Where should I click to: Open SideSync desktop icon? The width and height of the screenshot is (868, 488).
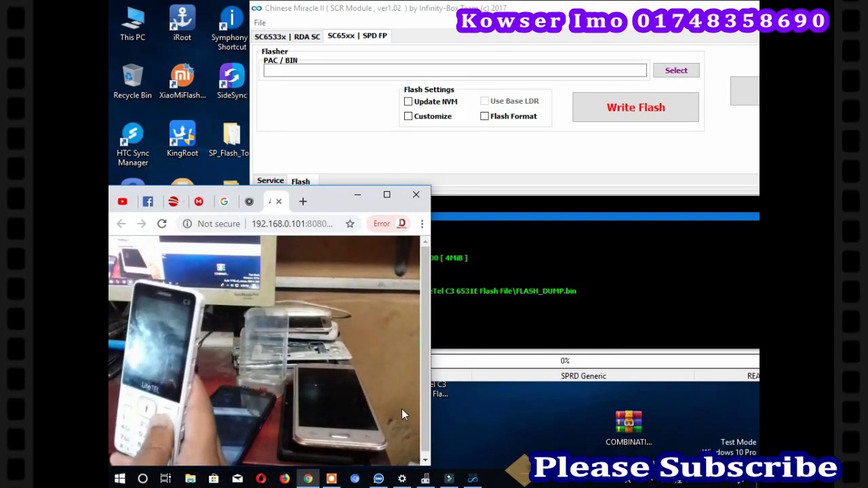[231, 82]
